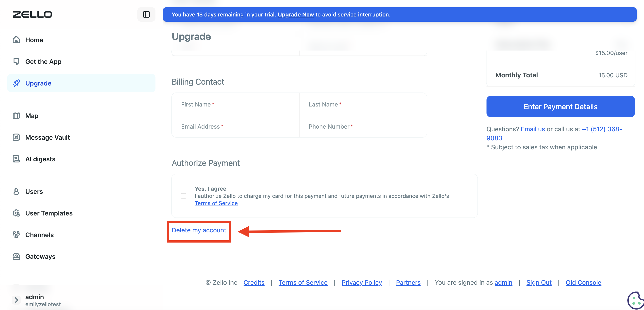The height and width of the screenshot is (310, 644).
Task: Click Upgrade Now in trial banner
Action: (x=296, y=14)
